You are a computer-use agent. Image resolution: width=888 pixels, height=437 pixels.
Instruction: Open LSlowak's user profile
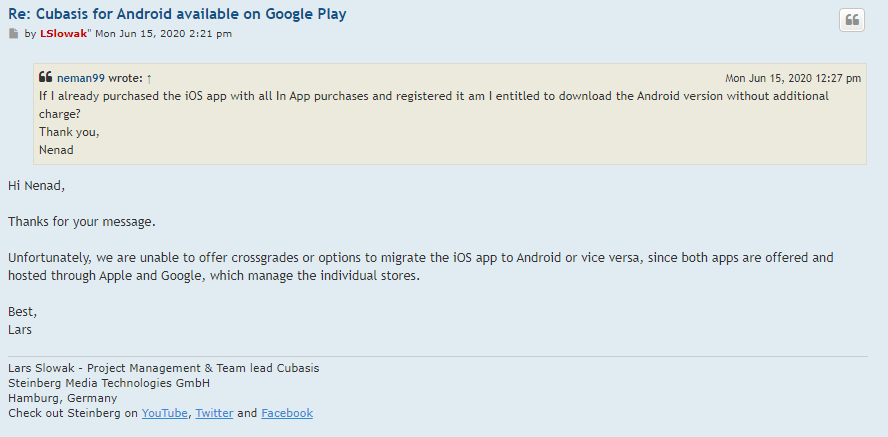63,33
